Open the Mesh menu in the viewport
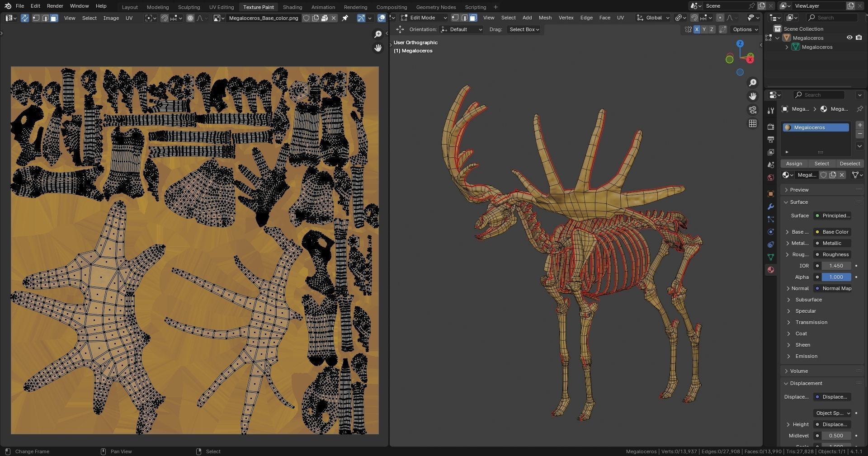This screenshot has width=868, height=456. click(x=545, y=18)
